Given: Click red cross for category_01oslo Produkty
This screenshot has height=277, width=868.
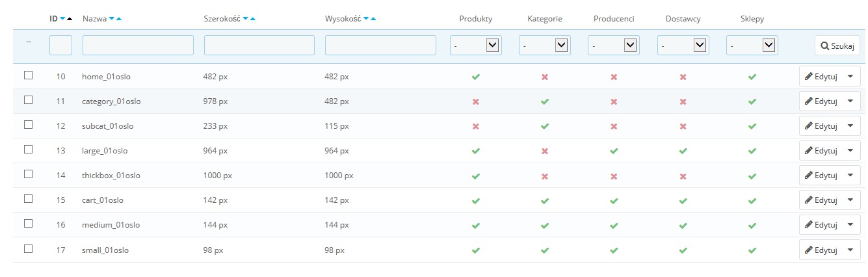Looking at the screenshot, I should [x=476, y=101].
